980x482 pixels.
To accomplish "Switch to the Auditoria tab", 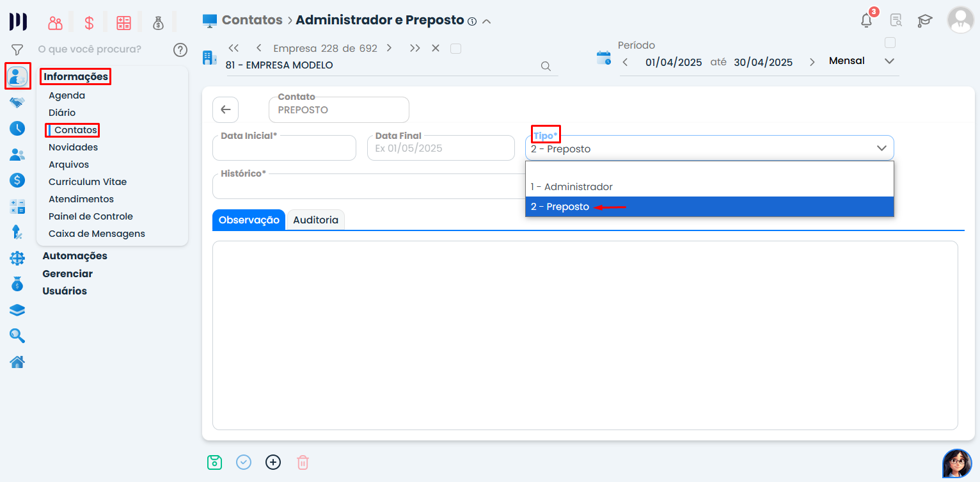I will coord(315,220).
